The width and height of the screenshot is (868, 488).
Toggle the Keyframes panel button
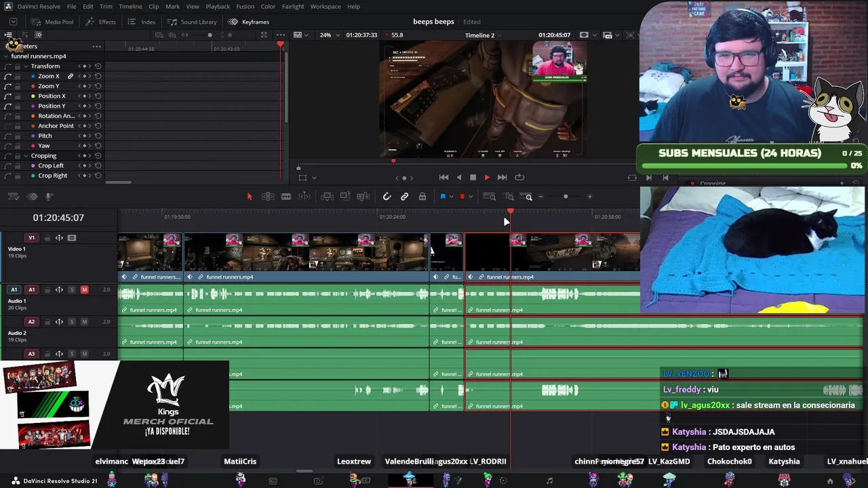click(249, 22)
